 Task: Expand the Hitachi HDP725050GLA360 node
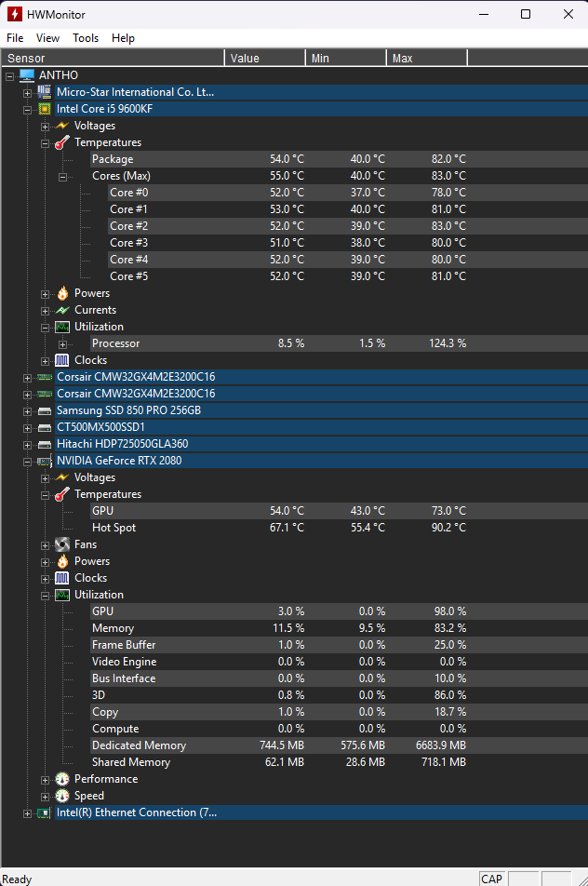tap(27, 445)
